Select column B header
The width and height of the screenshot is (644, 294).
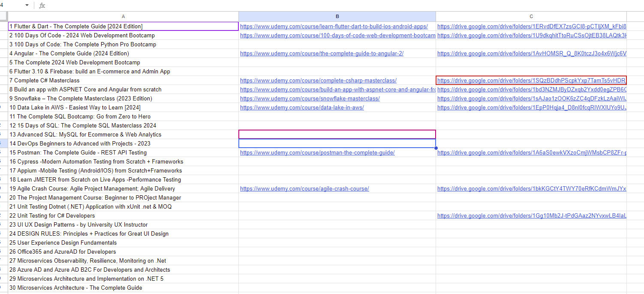[337, 16]
